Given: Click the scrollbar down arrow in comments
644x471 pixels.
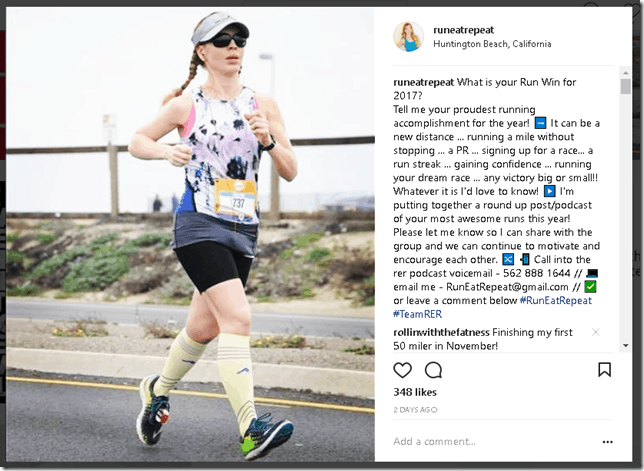Looking at the screenshot, I should (x=626, y=346).
